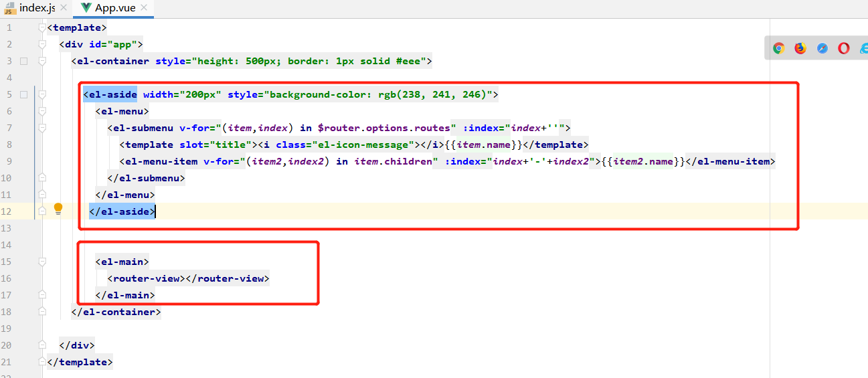
Task: Click line number 19 in the gutter
Action: pyautogui.click(x=7, y=328)
